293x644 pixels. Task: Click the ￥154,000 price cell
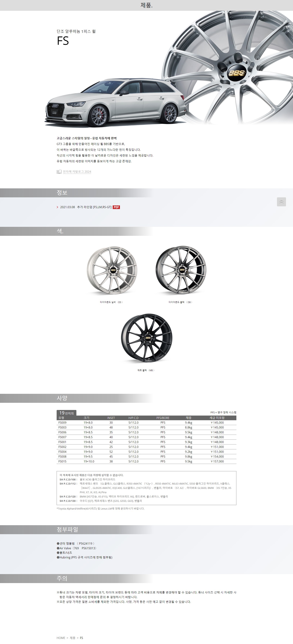[x=217, y=457]
